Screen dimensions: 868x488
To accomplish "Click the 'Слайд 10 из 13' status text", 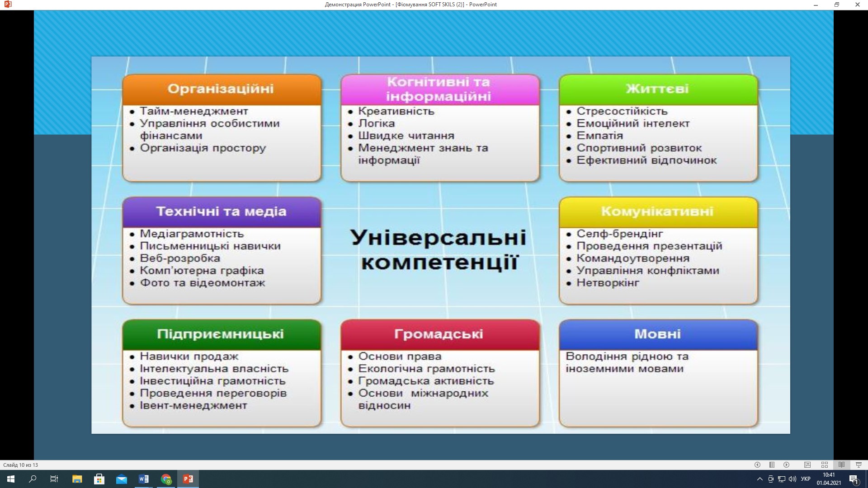I will tap(21, 465).
